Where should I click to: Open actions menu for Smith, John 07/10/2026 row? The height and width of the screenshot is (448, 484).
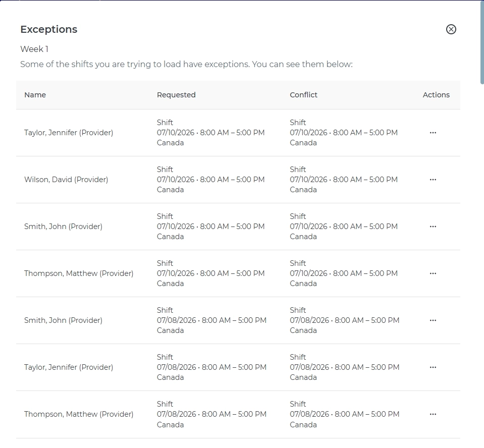[433, 227]
